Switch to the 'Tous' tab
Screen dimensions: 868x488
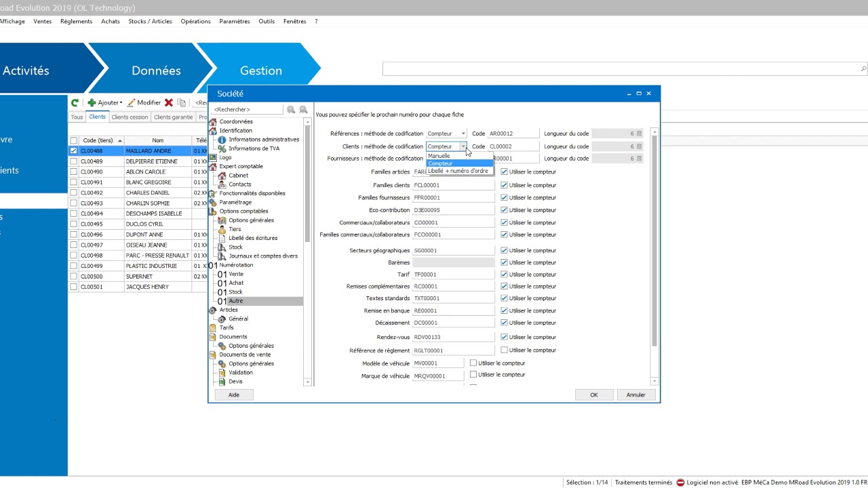tap(77, 117)
